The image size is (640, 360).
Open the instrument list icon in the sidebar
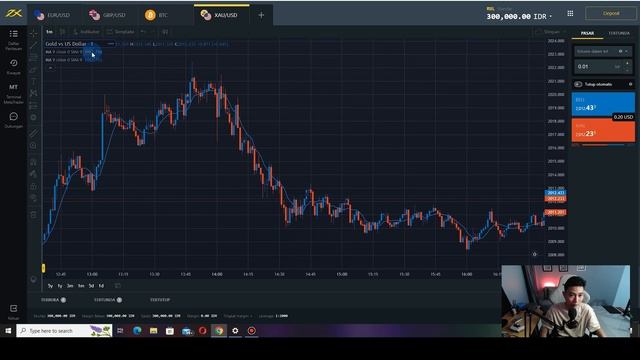tap(13, 34)
